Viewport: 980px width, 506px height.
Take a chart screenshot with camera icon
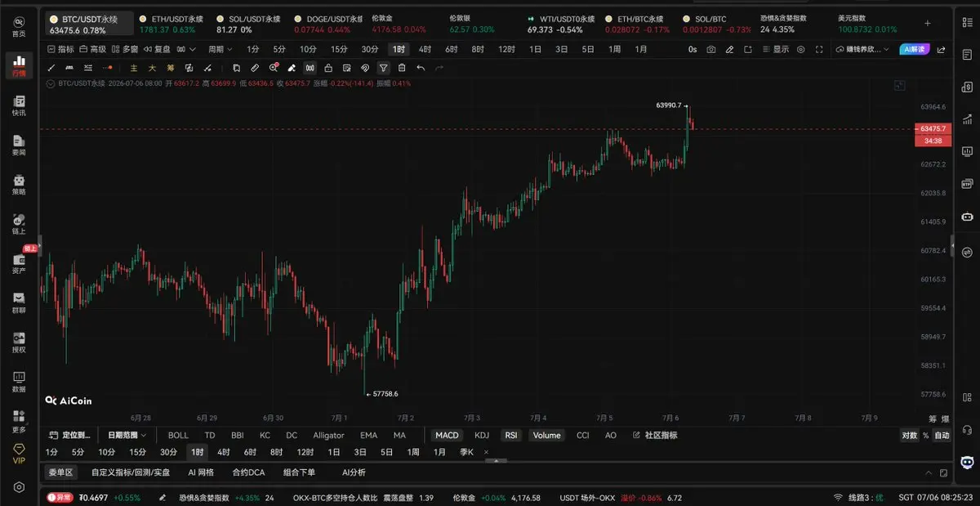(711, 49)
